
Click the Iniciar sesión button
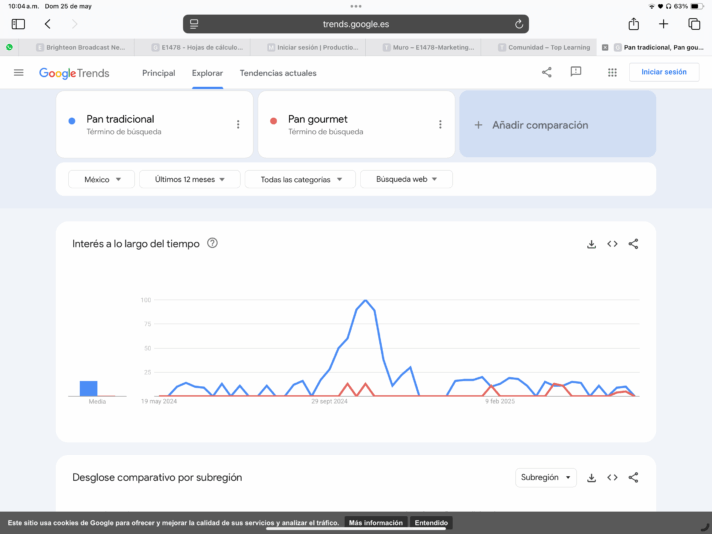point(663,72)
